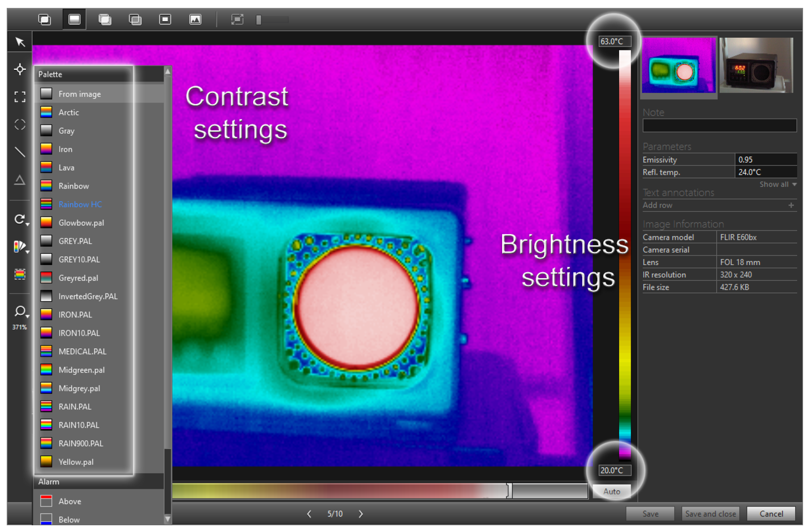The image size is (809, 532).
Task: Select thermal-only image mode in top toolbar
Action: pyautogui.click(x=75, y=19)
